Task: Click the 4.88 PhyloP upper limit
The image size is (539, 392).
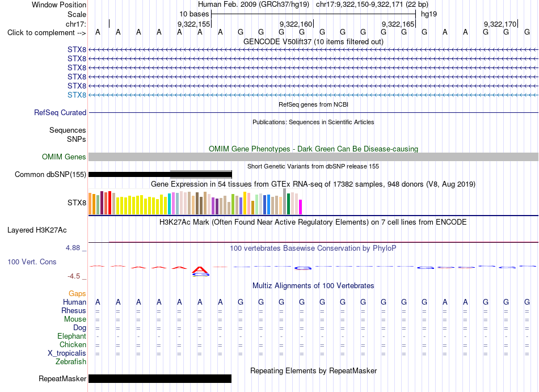Action: [75, 248]
